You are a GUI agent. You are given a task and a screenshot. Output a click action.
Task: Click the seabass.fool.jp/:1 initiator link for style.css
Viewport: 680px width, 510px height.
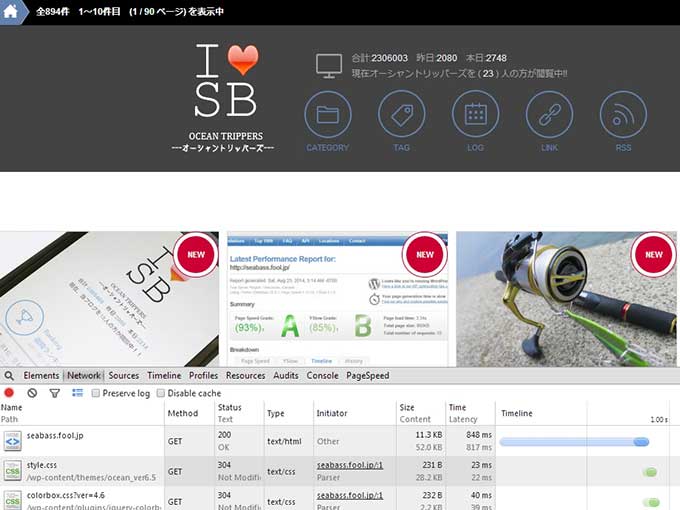tap(349, 465)
